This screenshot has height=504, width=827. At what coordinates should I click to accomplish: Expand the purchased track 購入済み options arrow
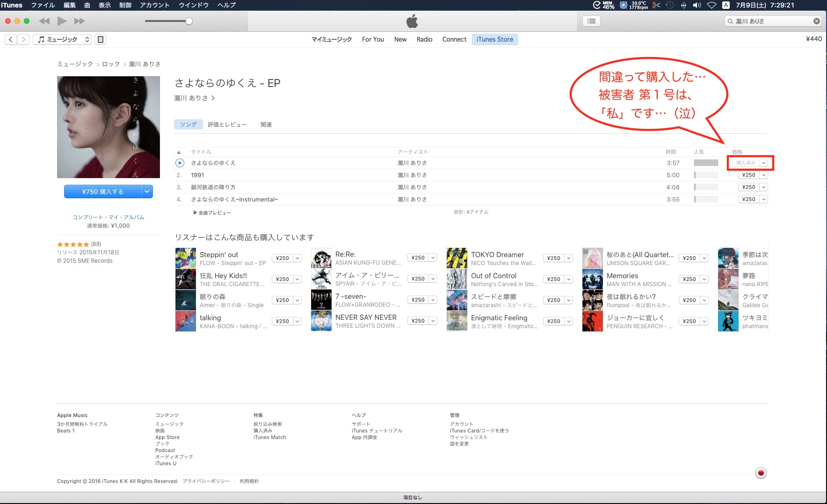pos(764,163)
